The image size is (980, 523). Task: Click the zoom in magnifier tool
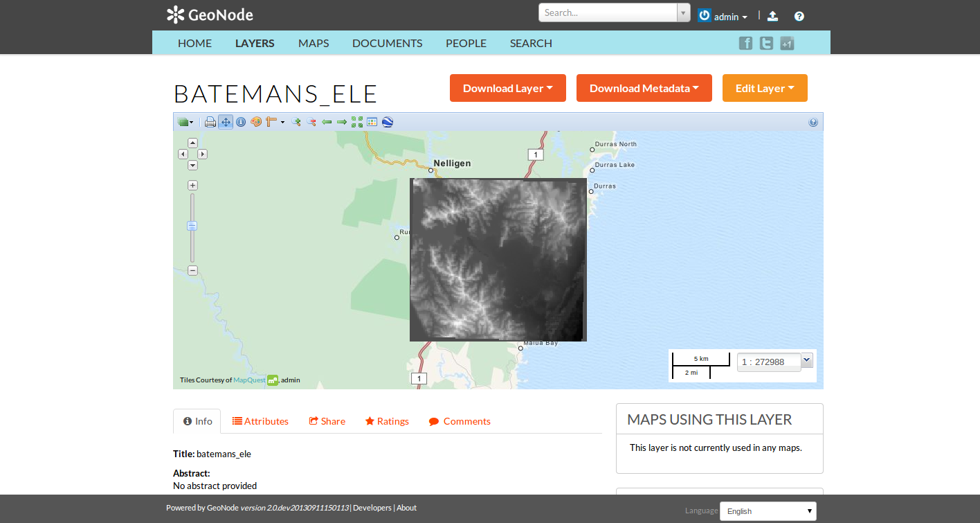click(296, 122)
